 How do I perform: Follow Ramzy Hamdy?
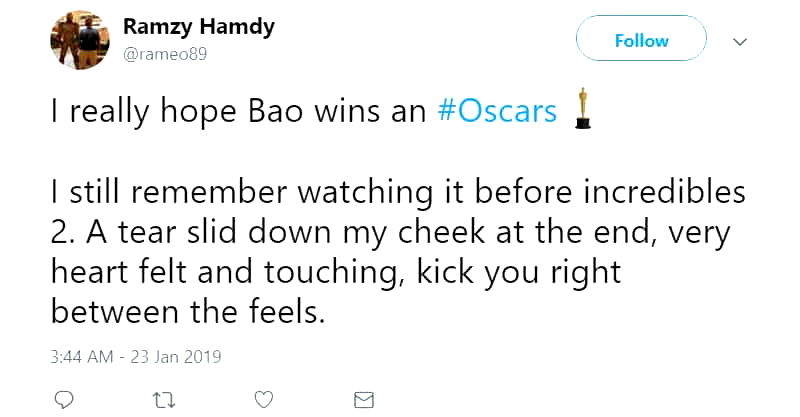[x=641, y=41]
